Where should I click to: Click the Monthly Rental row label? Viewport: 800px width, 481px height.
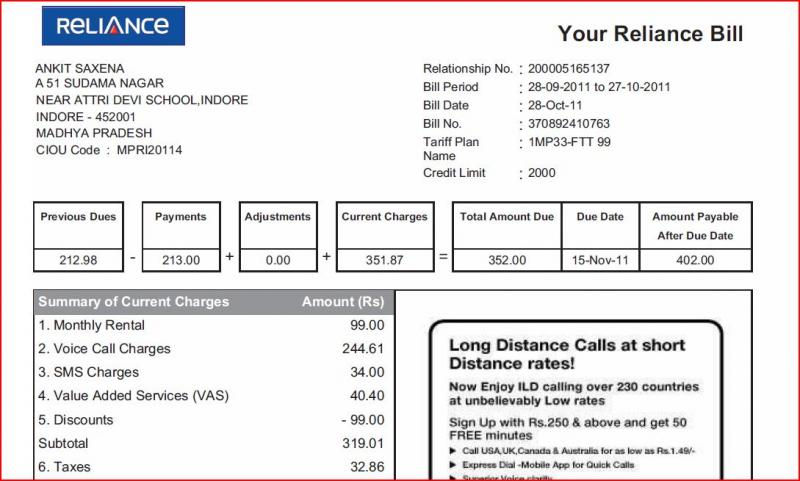tap(91, 325)
